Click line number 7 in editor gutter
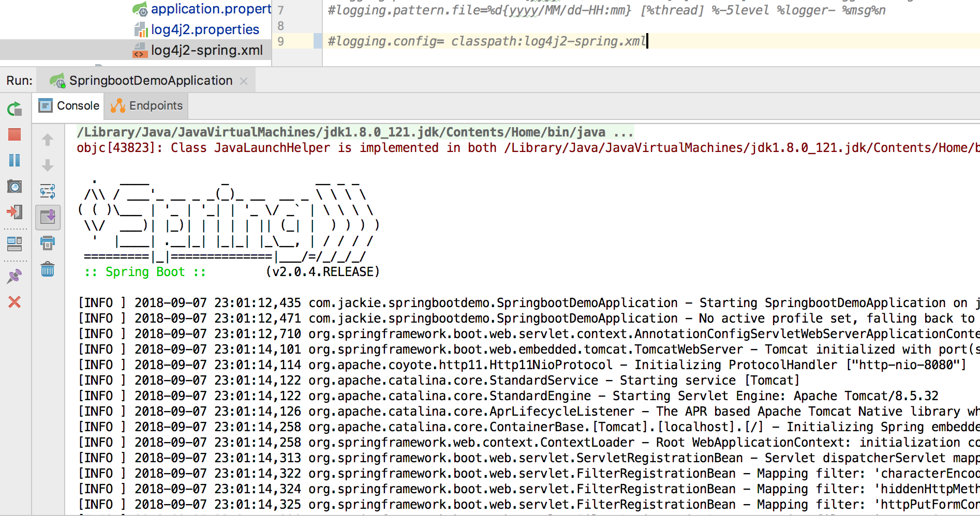The image size is (980, 516). click(281, 10)
